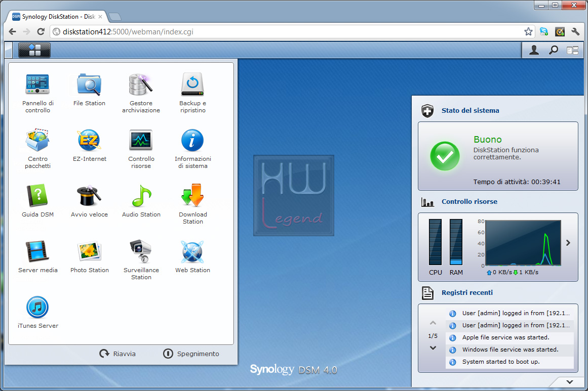Select log 'Apple file service was started.'
The width and height of the screenshot is (588, 391).
coord(509,337)
